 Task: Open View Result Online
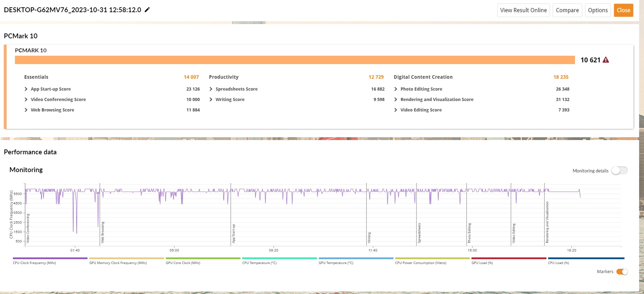click(523, 10)
